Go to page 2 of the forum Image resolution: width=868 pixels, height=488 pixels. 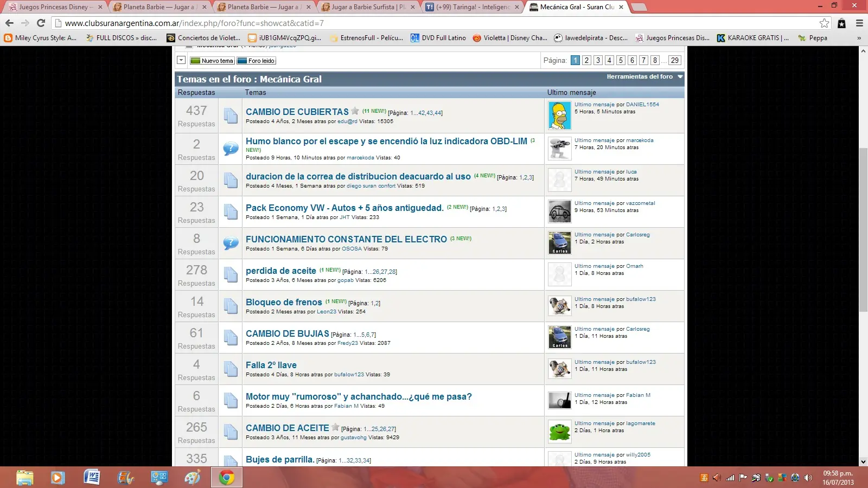pos(586,60)
